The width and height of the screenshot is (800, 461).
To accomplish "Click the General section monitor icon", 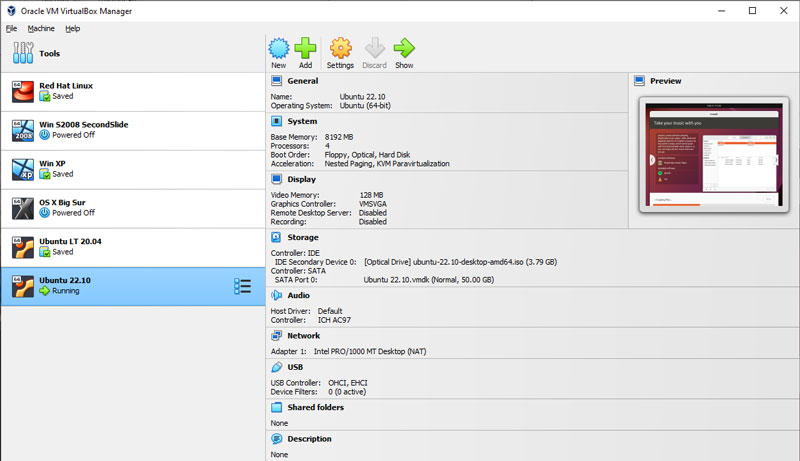I will pyautogui.click(x=277, y=81).
